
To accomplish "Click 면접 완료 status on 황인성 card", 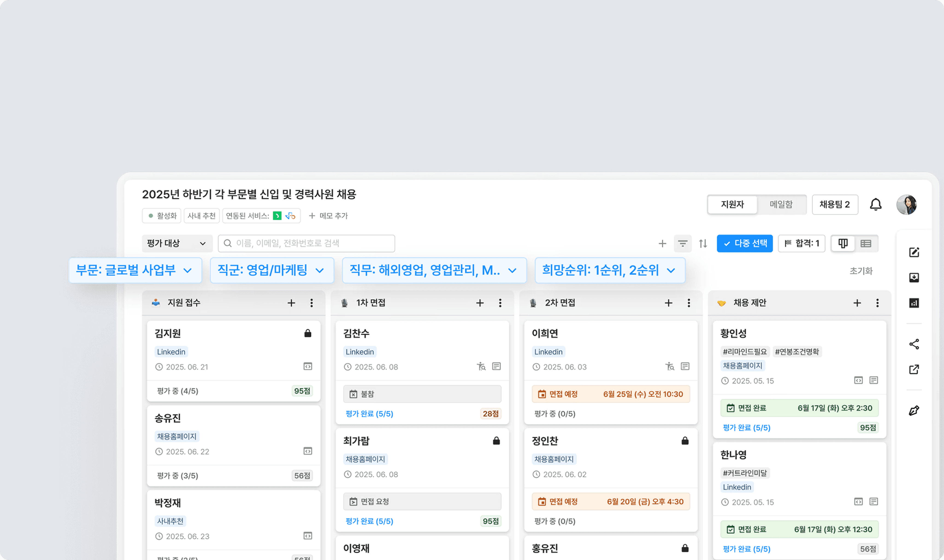I will click(799, 408).
